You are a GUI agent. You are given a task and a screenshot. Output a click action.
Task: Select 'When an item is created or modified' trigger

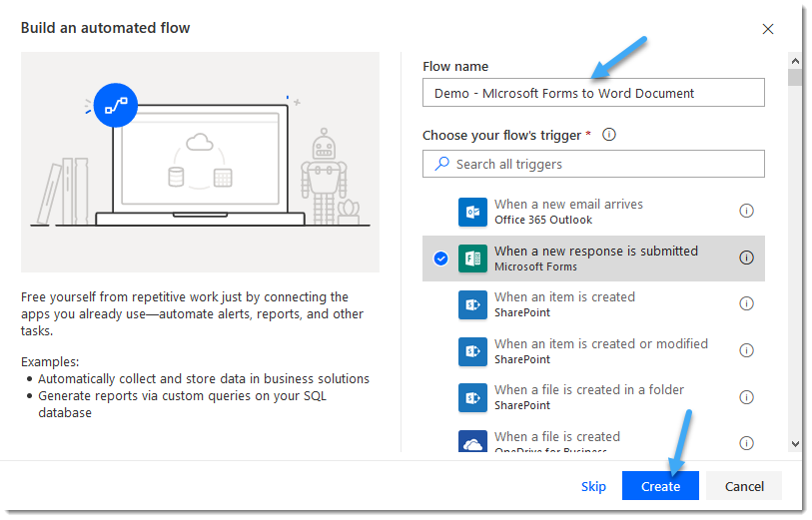click(x=593, y=351)
